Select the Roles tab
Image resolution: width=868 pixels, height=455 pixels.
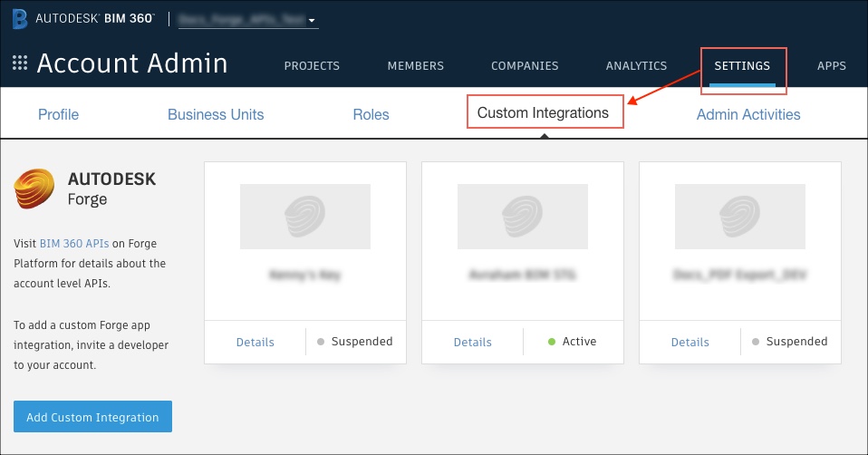point(371,115)
